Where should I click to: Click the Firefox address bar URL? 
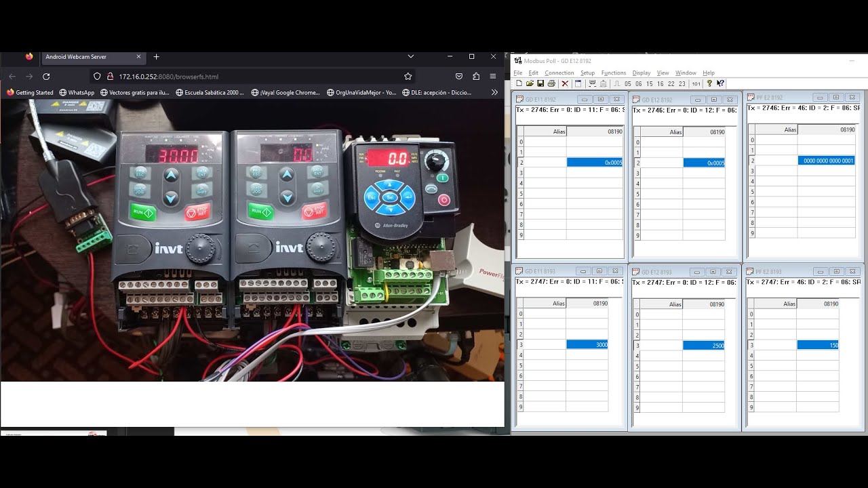(169, 77)
